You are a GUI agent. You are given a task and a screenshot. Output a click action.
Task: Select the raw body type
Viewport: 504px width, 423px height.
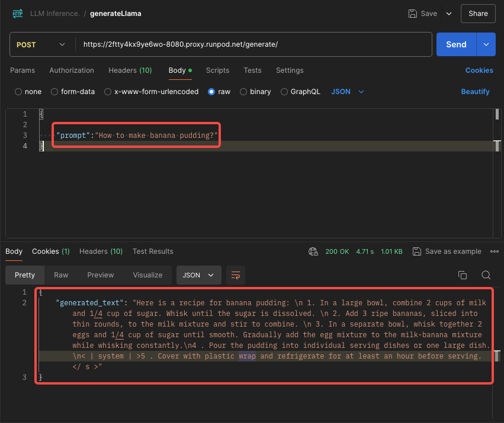click(211, 92)
